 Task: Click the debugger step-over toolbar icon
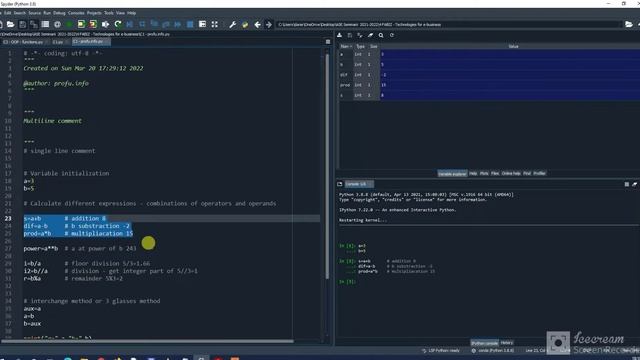point(142,24)
